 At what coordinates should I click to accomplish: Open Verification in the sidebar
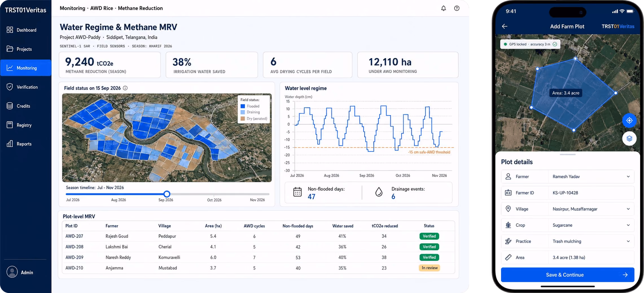pyautogui.click(x=26, y=87)
